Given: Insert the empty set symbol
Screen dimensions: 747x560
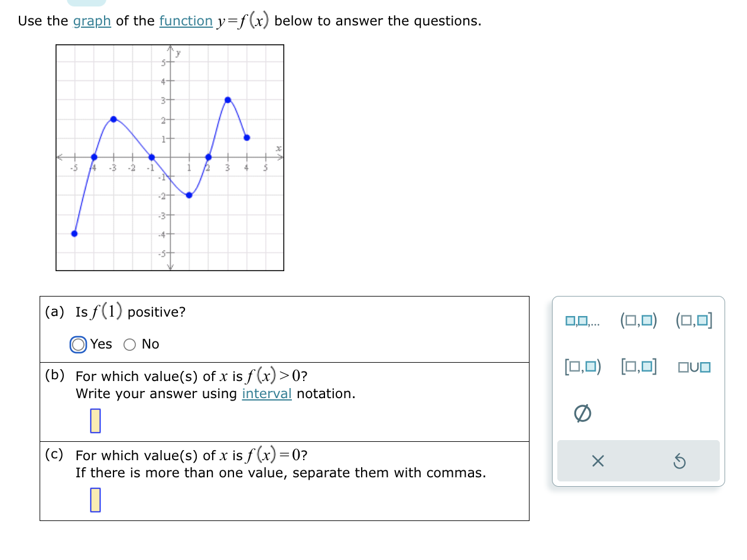Looking at the screenshot, I should point(583,414).
